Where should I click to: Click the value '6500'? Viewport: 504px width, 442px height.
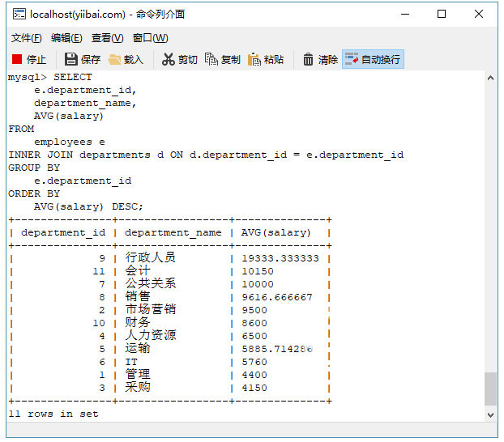pos(254,336)
